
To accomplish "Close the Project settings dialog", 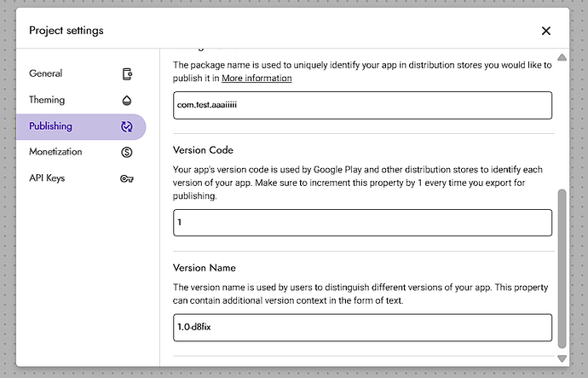I will [x=546, y=31].
